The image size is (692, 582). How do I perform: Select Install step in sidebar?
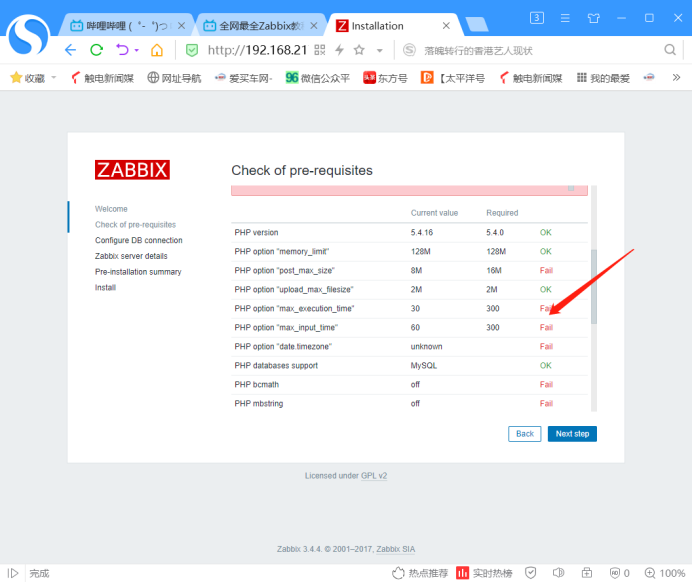point(105,288)
